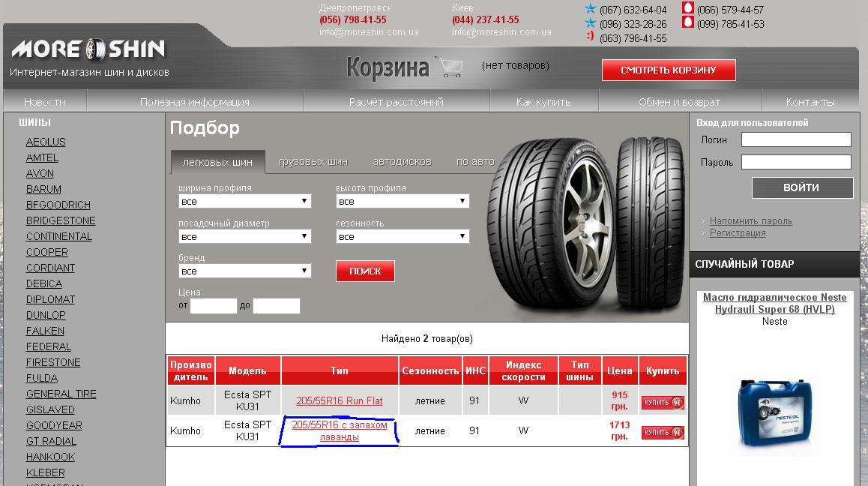The width and height of the screenshot is (868, 486).
Task: Expand the высота профиля dropdown
Action: (x=403, y=202)
